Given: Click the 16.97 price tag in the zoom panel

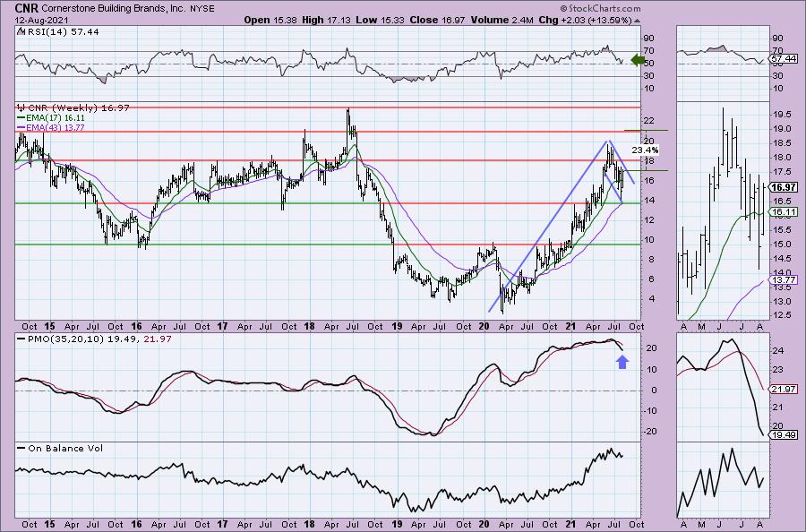Looking at the screenshot, I should [784, 187].
